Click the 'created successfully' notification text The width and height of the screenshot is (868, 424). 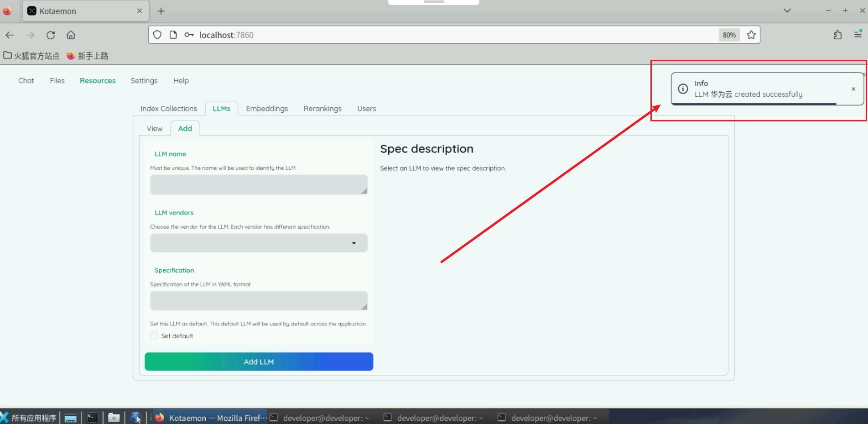point(768,94)
